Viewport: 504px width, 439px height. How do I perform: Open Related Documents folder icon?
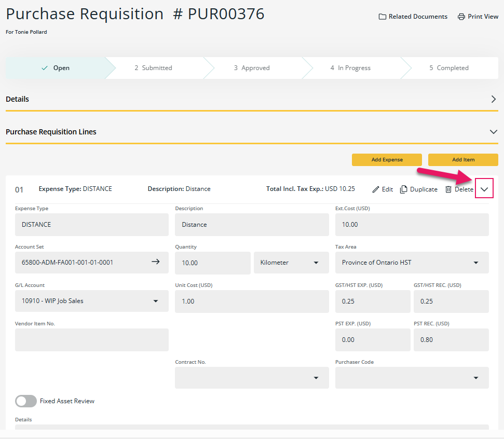point(382,17)
